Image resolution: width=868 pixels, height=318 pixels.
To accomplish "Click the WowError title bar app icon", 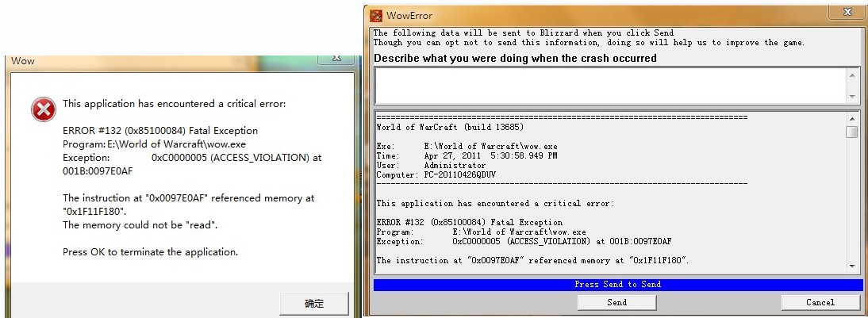I will coord(376,15).
